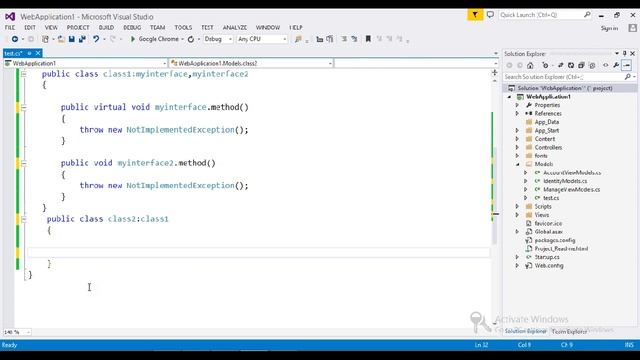640x360 pixels.
Task: Click the Sign in link
Action: pos(609,28)
